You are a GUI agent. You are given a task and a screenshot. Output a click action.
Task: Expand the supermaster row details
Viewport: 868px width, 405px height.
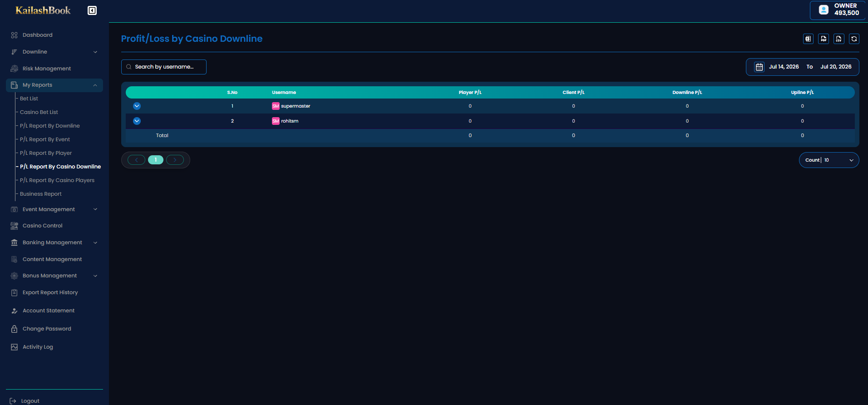(137, 106)
